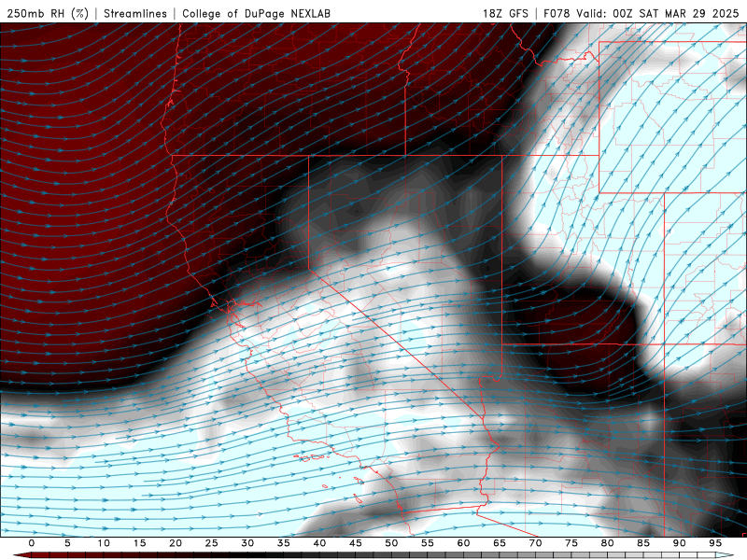Click the color scale label '0'
Image resolution: width=747 pixels, height=560 pixels.
coord(32,543)
